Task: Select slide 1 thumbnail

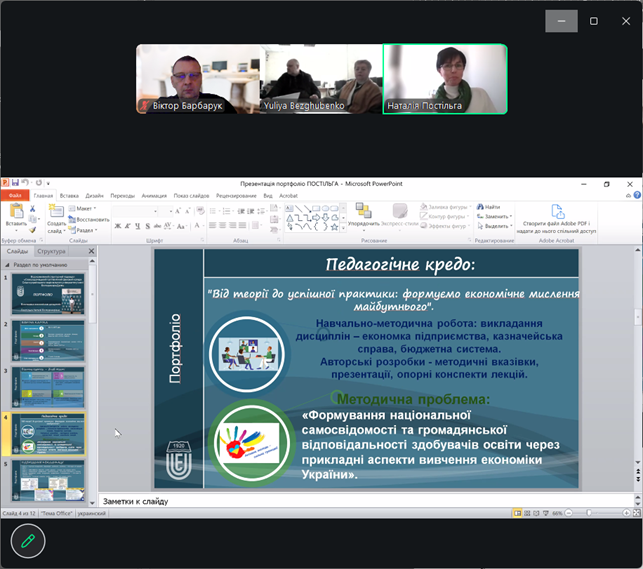Action: click(x=48, y=294)
